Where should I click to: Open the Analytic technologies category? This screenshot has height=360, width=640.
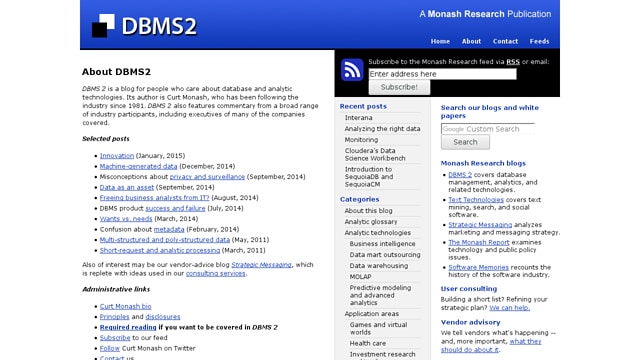pos(378,233)
